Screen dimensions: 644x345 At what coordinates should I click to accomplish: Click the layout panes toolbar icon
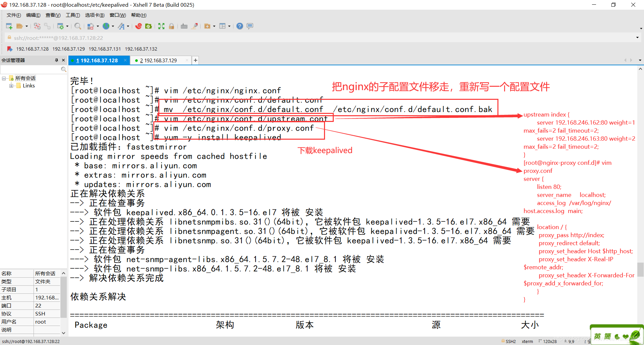[222, 26]
